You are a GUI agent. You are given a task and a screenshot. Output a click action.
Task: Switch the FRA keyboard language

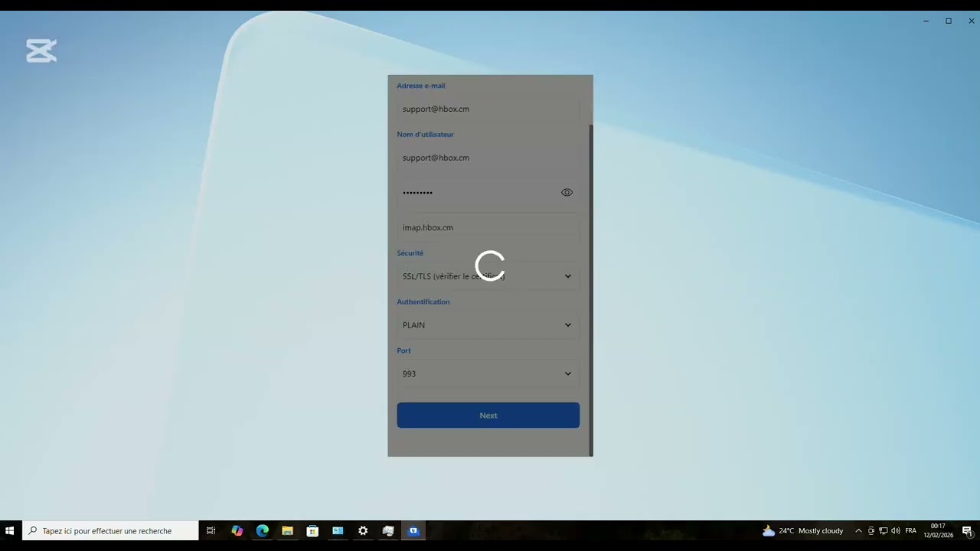[x=911, y=531]
